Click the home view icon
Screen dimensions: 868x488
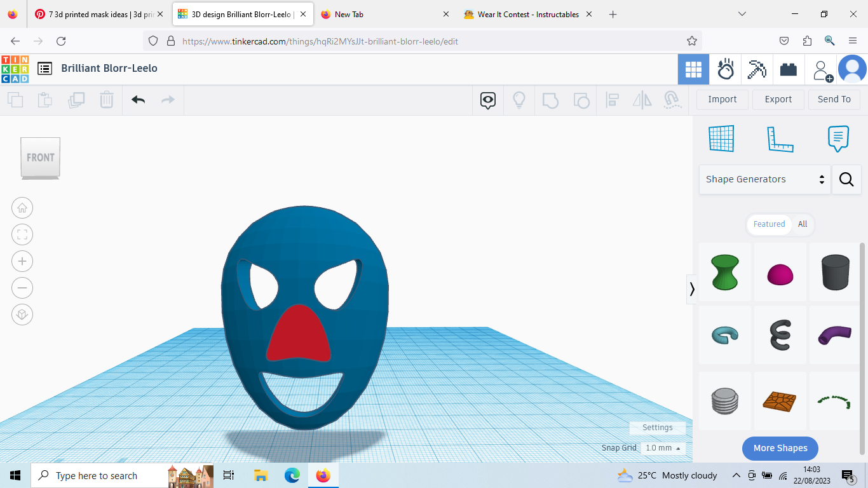point(22,208)
